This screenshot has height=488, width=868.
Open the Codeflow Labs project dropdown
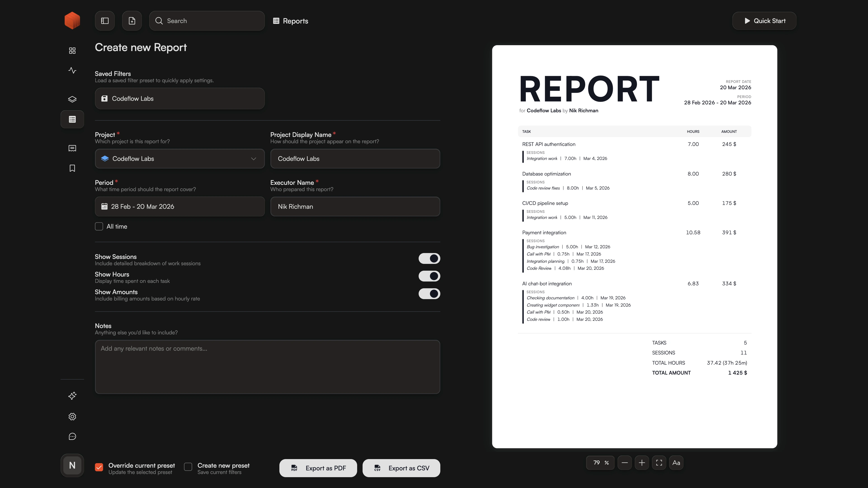(x=180, y=159)
